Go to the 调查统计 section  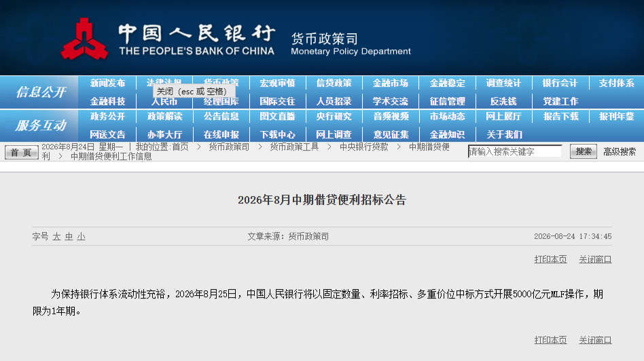[x=503, y=83]
